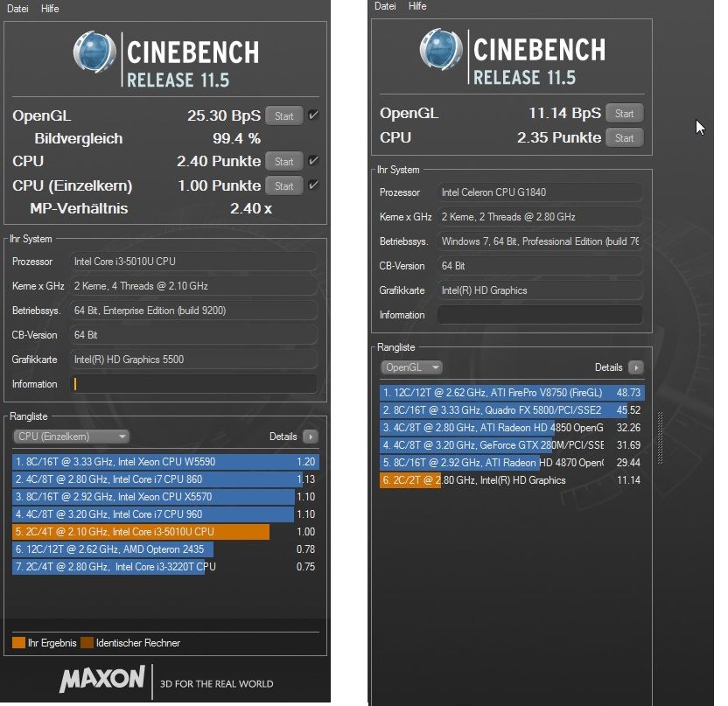Click the MAXON logo at bottom

coord(102,679)
